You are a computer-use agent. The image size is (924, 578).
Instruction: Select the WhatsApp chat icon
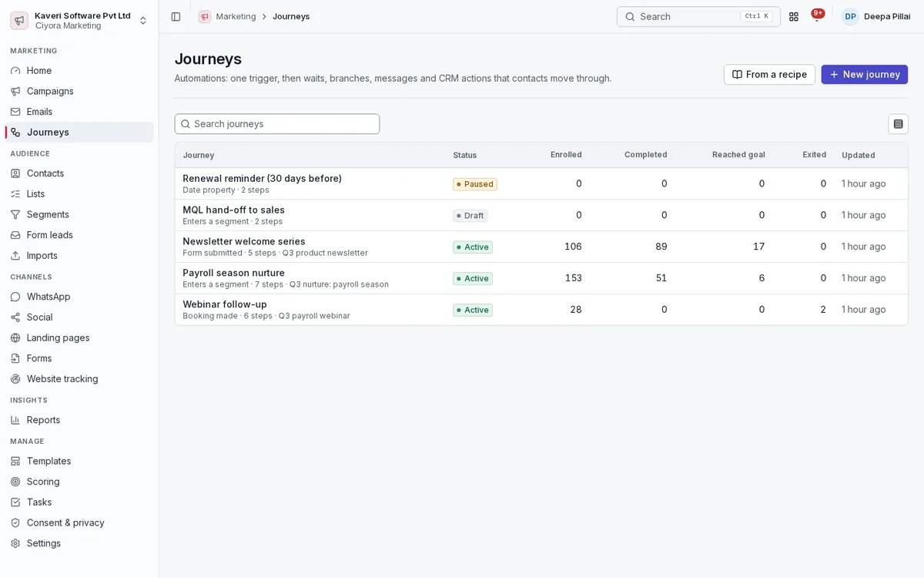(15, 297)
